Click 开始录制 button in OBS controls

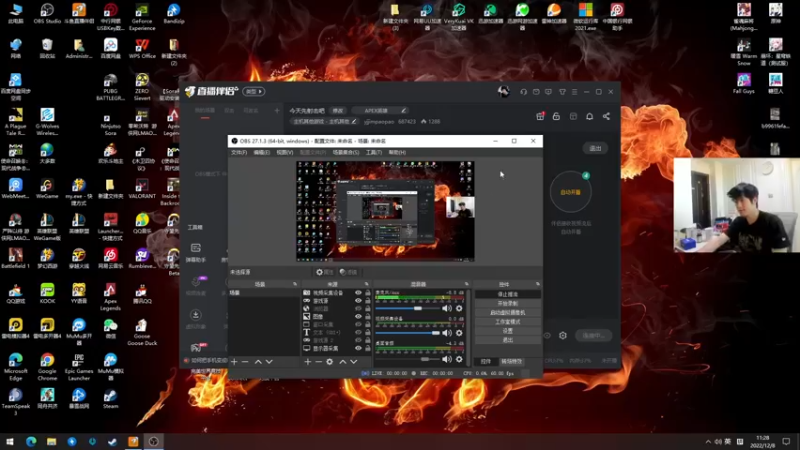pos(508,304)
